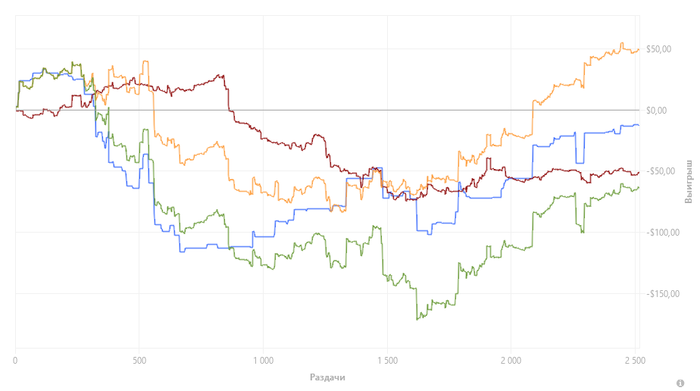Click the orange line's right endpoint
700x391 pixels.
click(x=639, y=50)
